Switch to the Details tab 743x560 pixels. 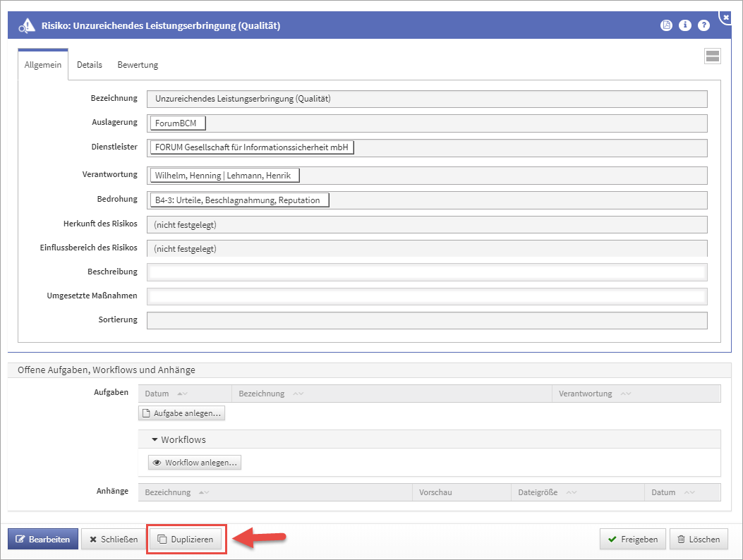pos(90,65)
